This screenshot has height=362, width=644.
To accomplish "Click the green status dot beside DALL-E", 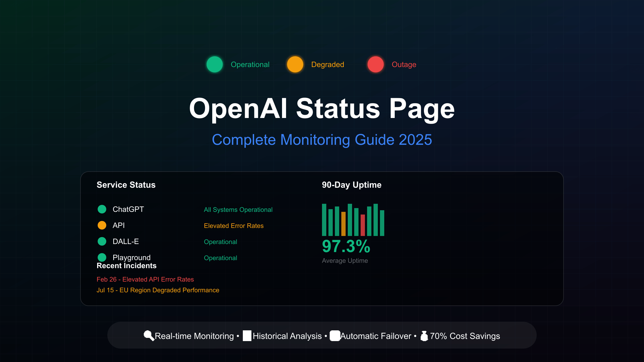I will click(x=102, y=241).
